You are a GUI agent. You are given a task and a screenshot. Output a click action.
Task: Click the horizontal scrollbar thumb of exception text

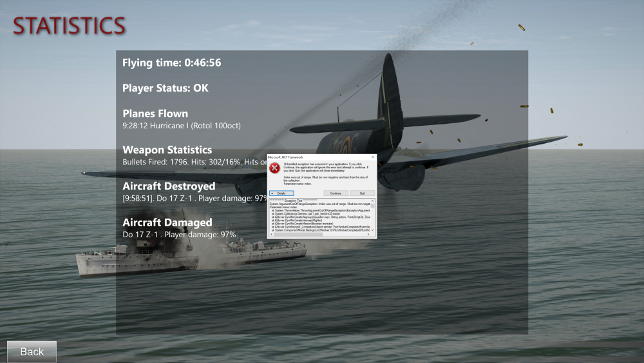pos(298,234)
